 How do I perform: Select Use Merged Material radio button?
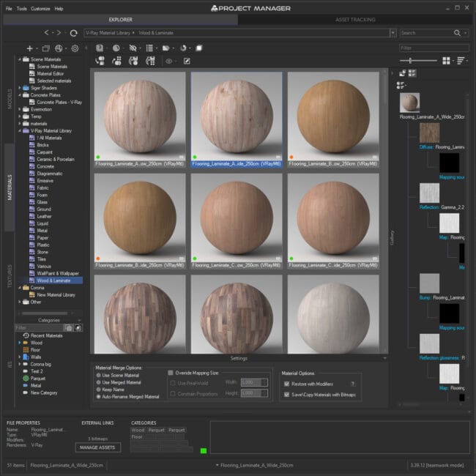tap(98, 382)
